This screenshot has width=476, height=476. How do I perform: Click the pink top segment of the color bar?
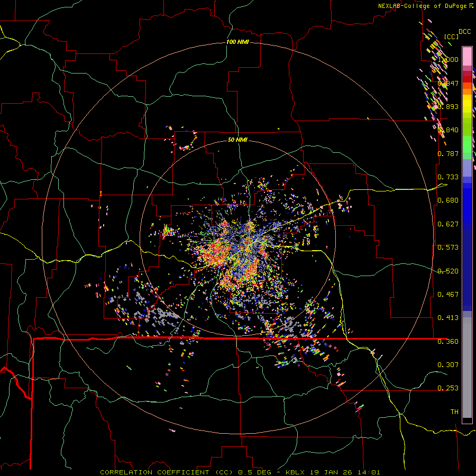467,57
